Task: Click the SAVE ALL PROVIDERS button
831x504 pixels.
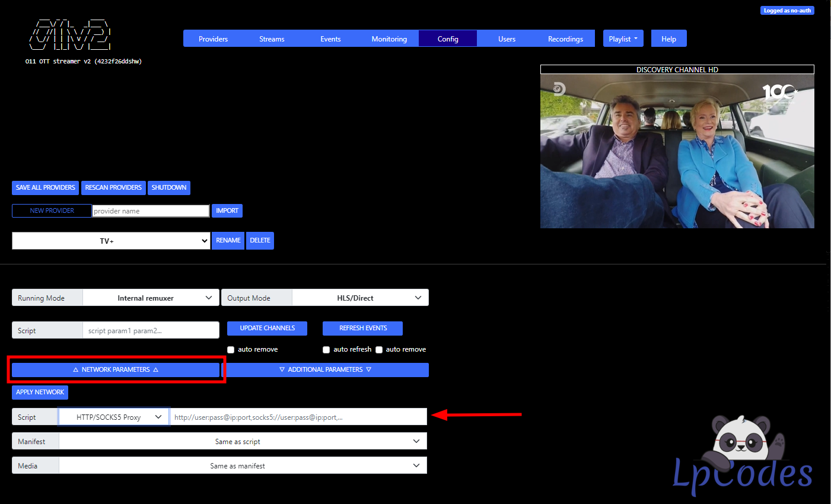Action: [45, 187]
